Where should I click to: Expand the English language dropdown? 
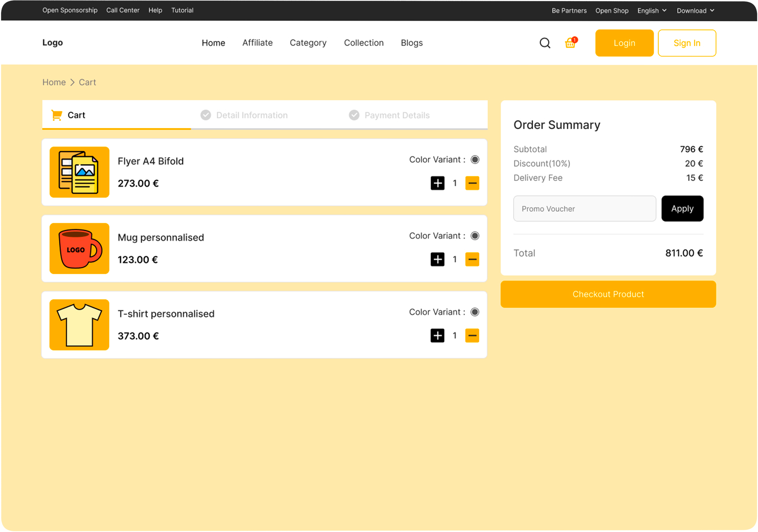652,11
